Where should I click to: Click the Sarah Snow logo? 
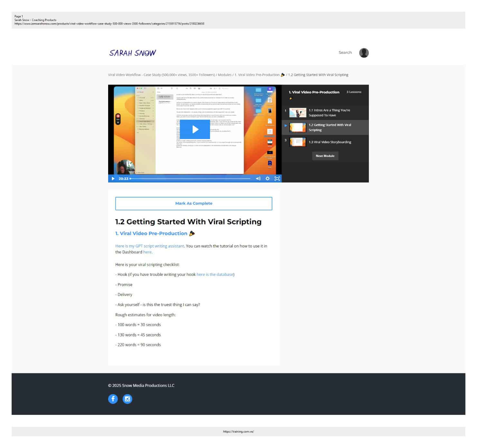133,53
